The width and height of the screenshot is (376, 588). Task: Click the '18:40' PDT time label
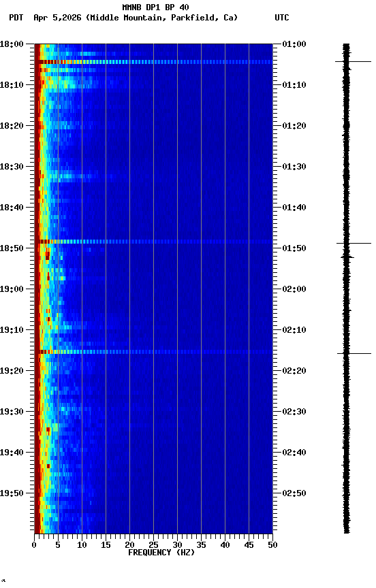pyautogui.click(x=12, y=208)
